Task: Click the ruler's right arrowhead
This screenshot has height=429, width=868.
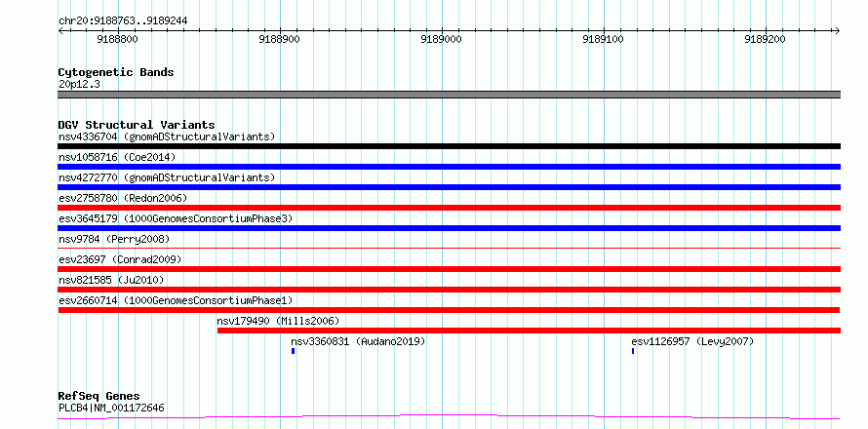Action: click(x=837, y=30)
